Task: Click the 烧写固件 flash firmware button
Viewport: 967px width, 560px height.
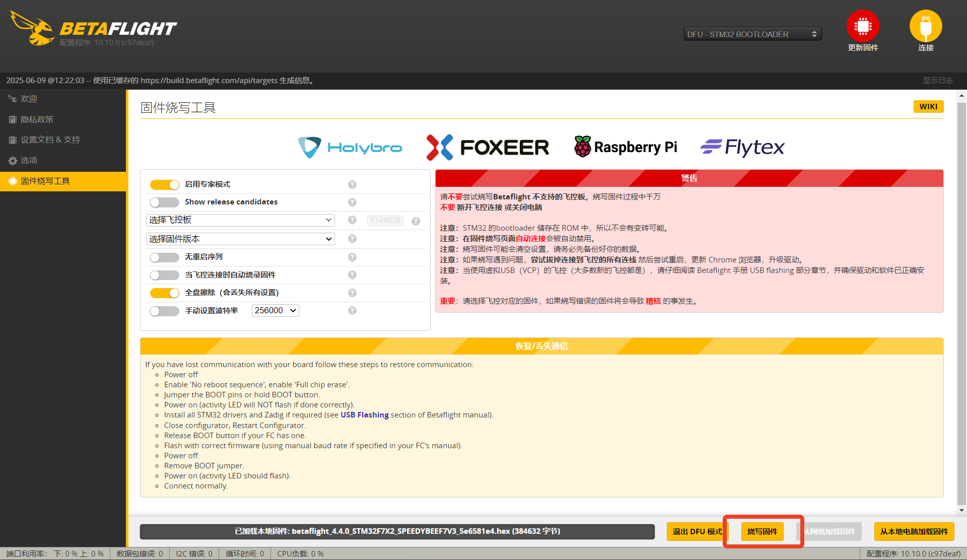Action: click(763, 532)
